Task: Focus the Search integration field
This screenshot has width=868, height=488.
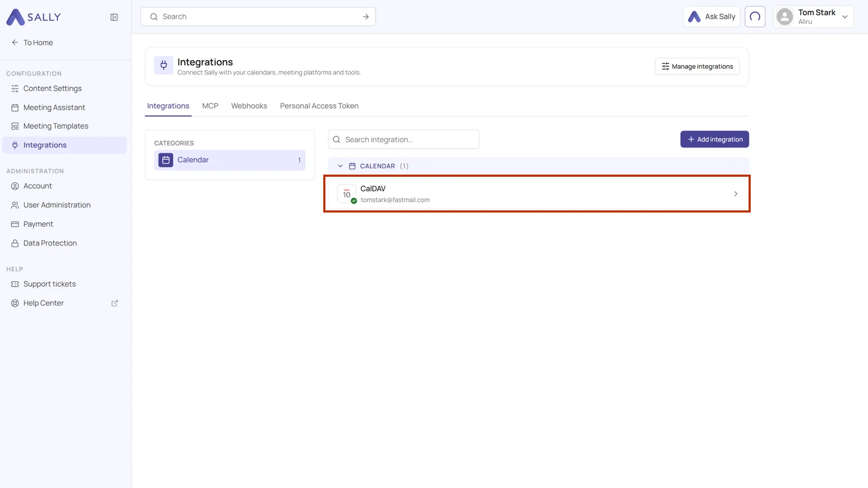Action: pyautogui.click(x=404, y=139)
